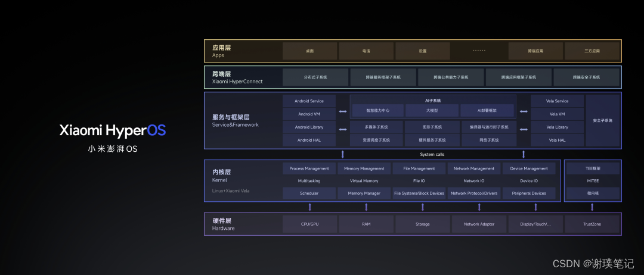Image resolution: width=644 pixels, height=275 pixels.
Task: Select the 分布式子系统 box
Action: click(315, 77)
